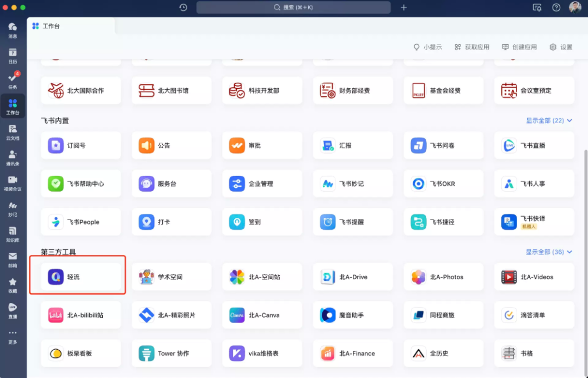This screenshot has width=588, height=378.
Task: Open 企业管理 app
Action: (x=262, y=184)
